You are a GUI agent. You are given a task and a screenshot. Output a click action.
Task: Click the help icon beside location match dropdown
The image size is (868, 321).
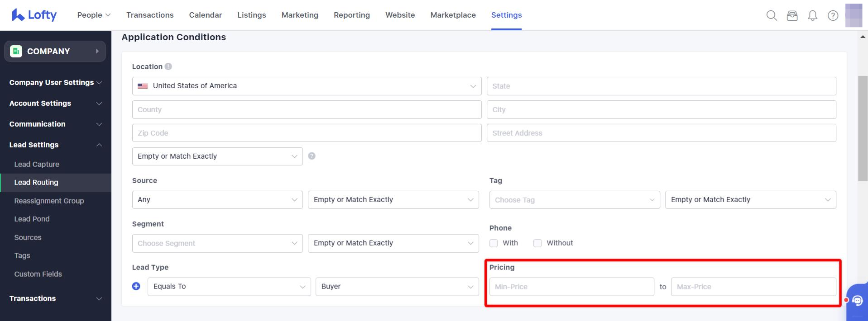point(312,156)
